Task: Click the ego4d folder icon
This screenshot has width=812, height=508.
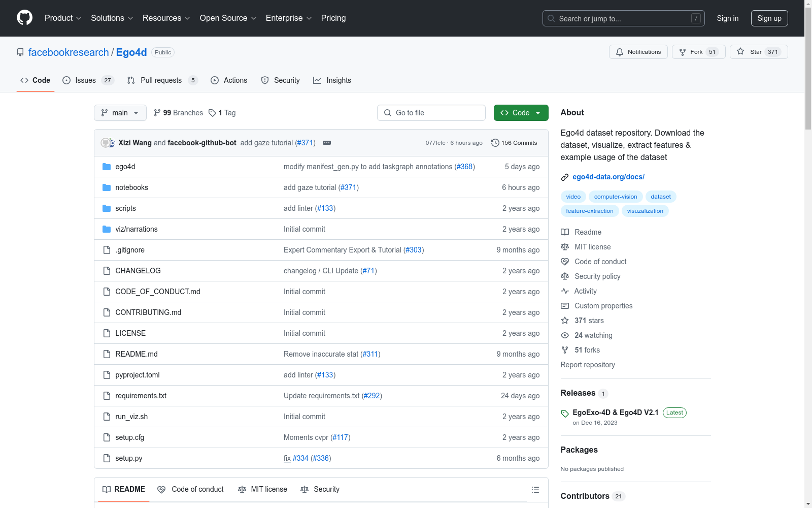Action: tap(107, 167)
